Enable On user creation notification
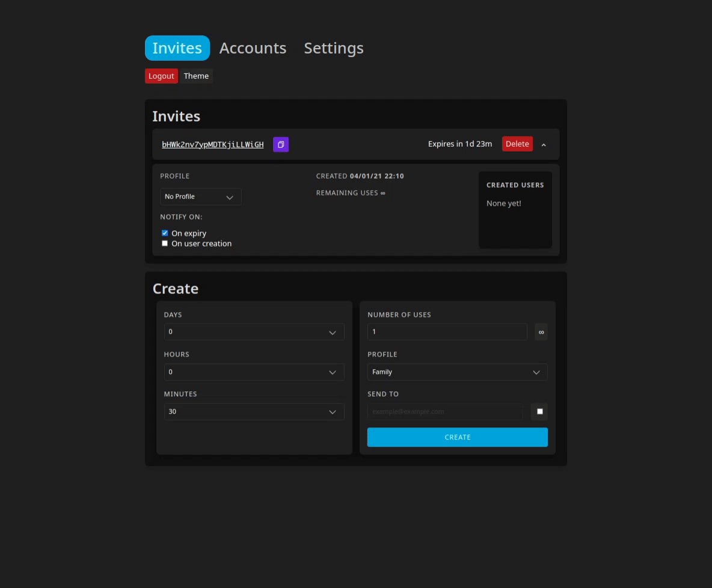 [165, 243]
